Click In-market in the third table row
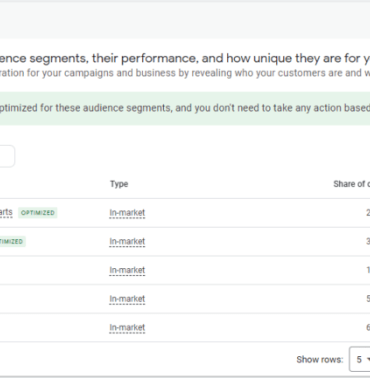This screenshot has width=370, height=378. tap(127, 270)
